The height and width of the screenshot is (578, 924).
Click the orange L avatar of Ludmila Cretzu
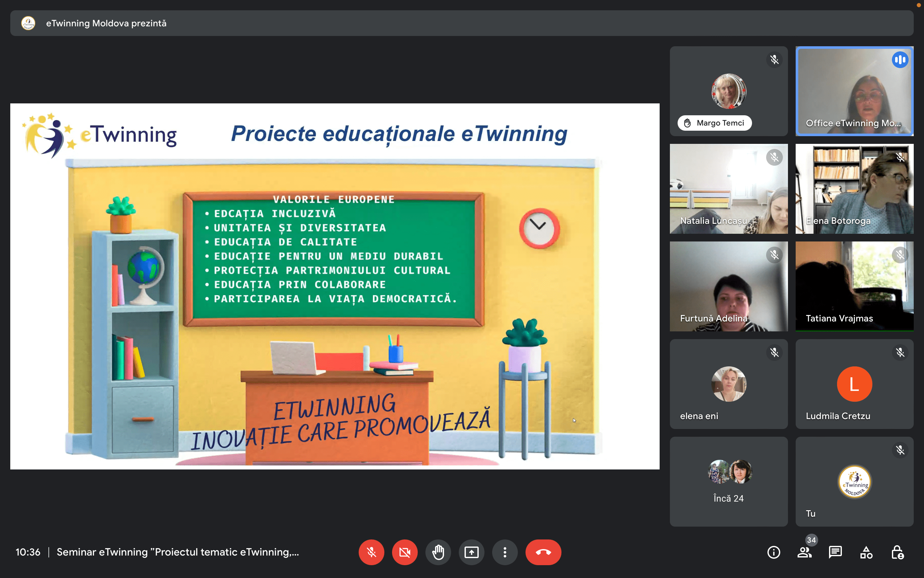pyautogui.click(x=854, y=384)
